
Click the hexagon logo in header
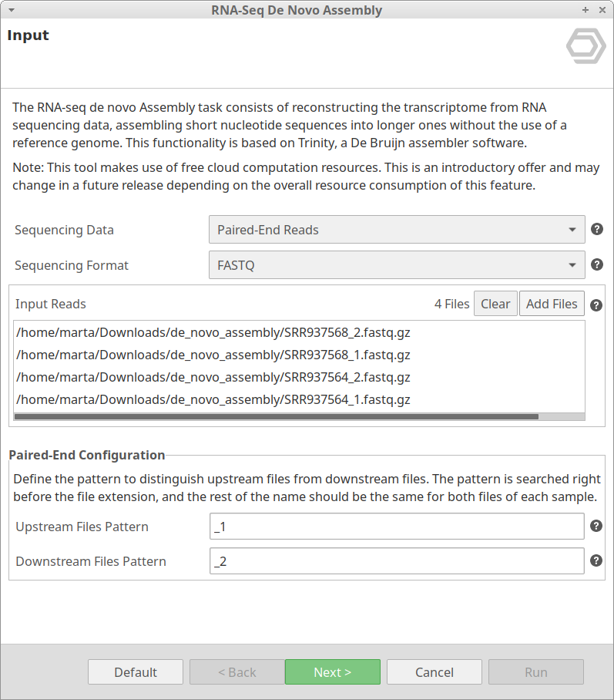click(x=585, y=46)
